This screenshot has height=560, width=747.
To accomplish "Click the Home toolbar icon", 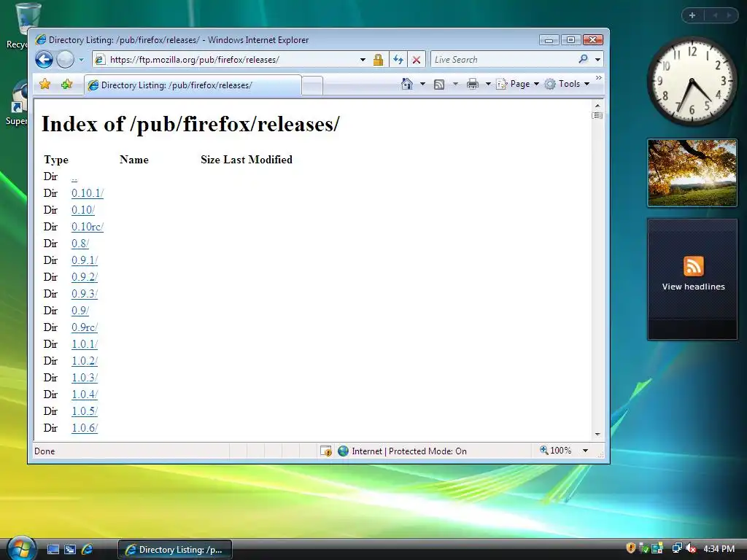I will pyautogui.click(x=407, y=84).
